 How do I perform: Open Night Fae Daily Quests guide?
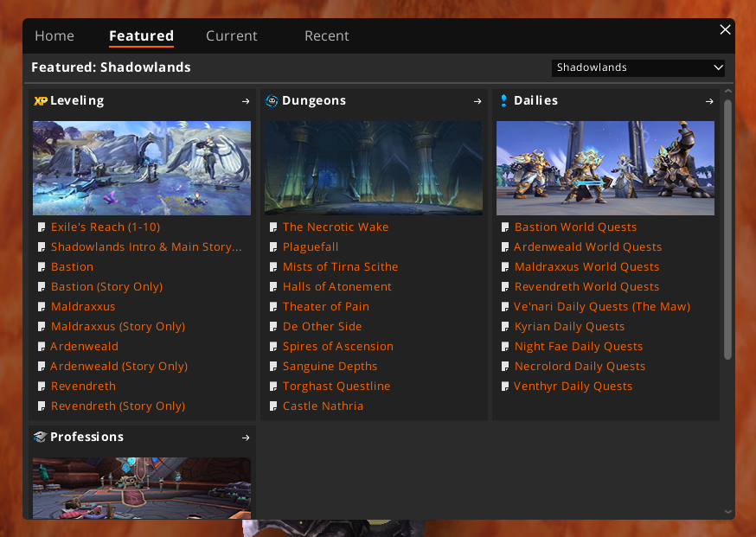[x=579, y=346]
